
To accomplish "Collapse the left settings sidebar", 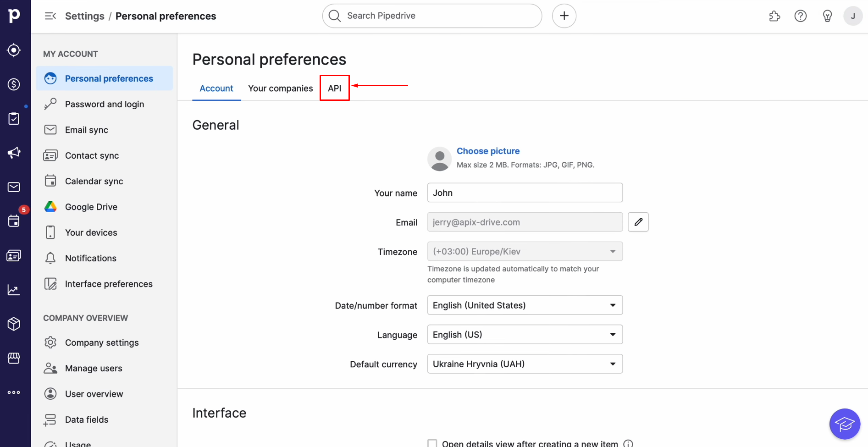I will pos(50,16).
